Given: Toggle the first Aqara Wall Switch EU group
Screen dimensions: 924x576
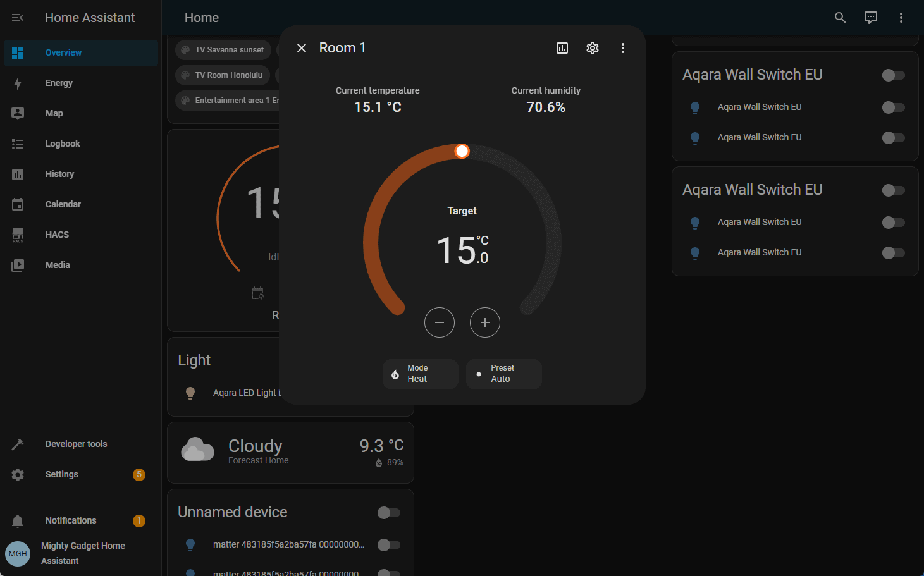Looking at the screenshot, I should [x=893, y=75].
